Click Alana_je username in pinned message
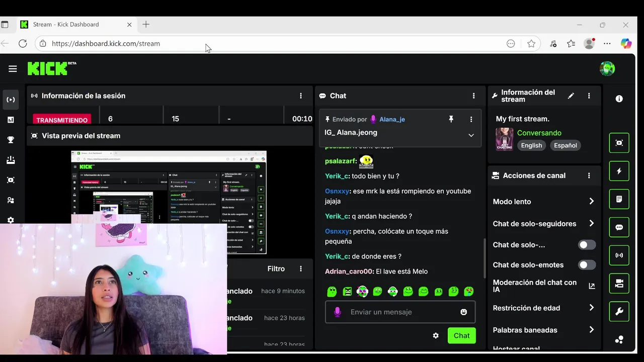Image resolution: width=644 pixels, height=362 pixels. pos(392,119)
